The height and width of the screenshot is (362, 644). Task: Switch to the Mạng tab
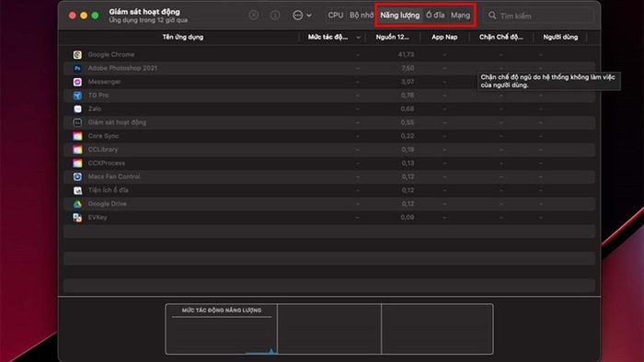click(x=460, y=16)
